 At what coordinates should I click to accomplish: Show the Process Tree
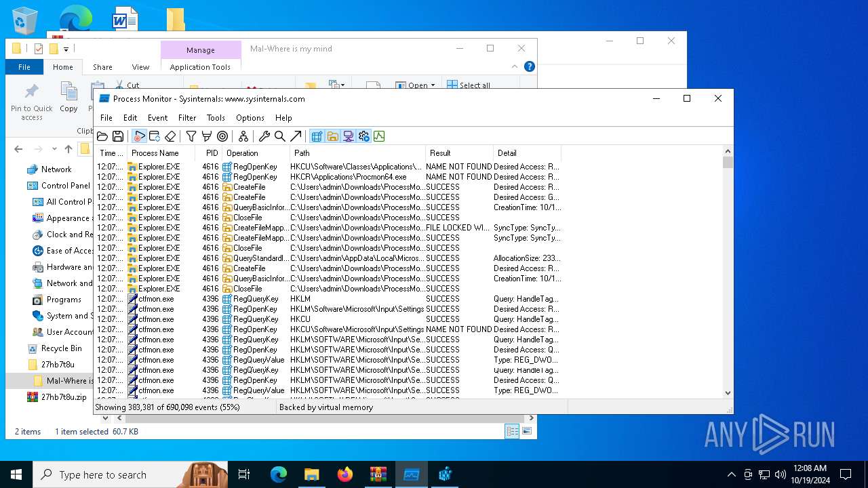(x=243, y=136)
